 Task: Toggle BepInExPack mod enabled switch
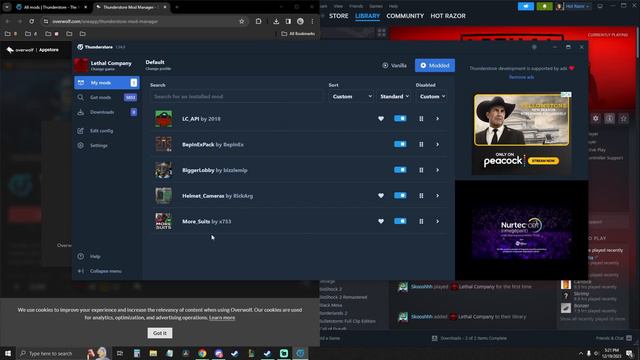(400, 144)
